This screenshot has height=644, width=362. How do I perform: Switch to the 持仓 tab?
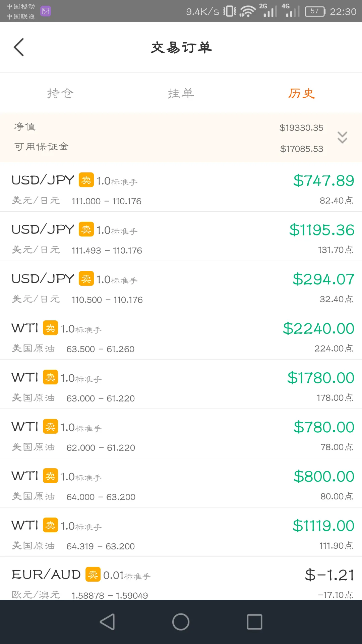click(60, 93)
